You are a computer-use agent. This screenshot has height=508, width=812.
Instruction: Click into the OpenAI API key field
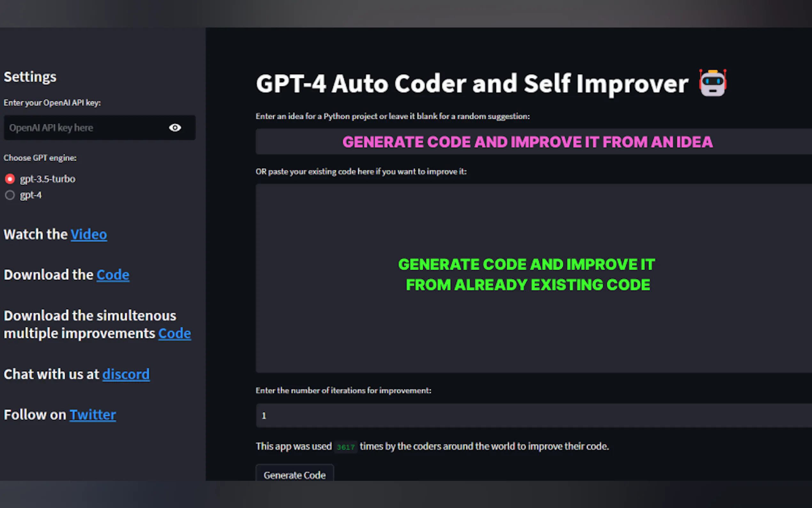pyautogui.click(x=84, y=128)
